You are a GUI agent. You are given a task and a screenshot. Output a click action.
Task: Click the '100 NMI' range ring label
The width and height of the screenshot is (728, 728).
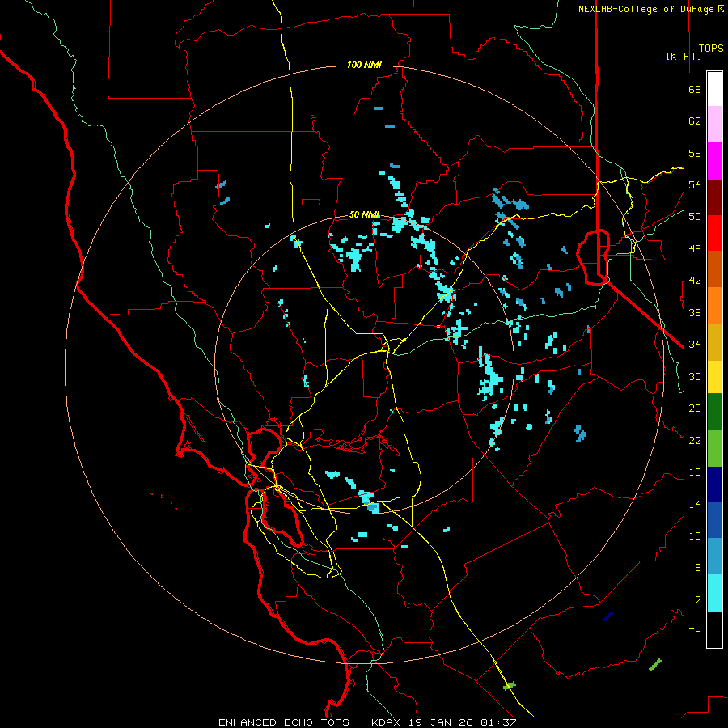(364, 65)
